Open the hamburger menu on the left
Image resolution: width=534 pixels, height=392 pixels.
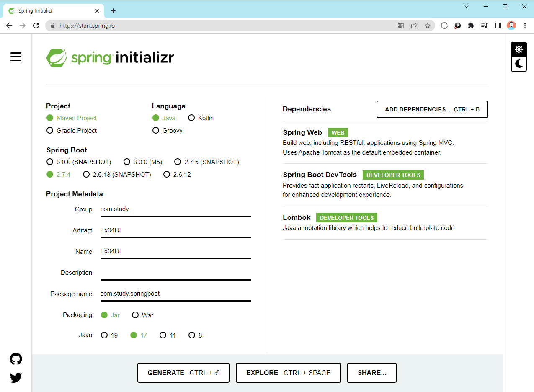tap(16, 57)
